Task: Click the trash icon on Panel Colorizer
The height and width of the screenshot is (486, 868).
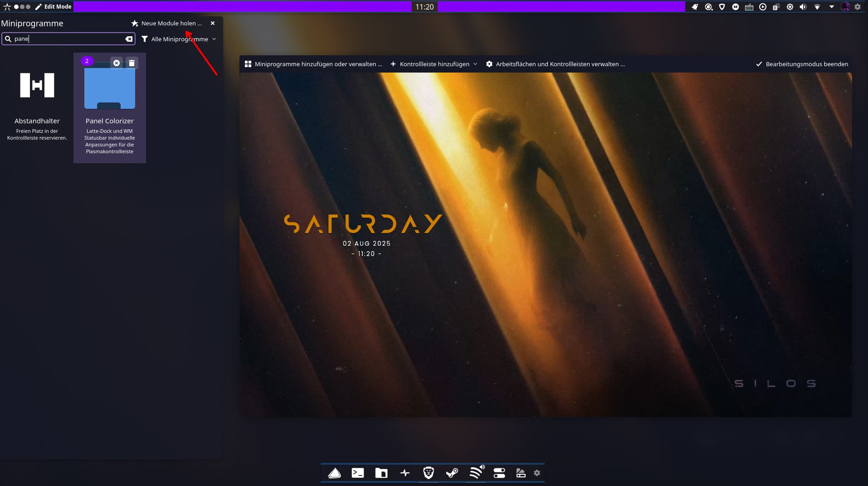Action: (132, 63)
